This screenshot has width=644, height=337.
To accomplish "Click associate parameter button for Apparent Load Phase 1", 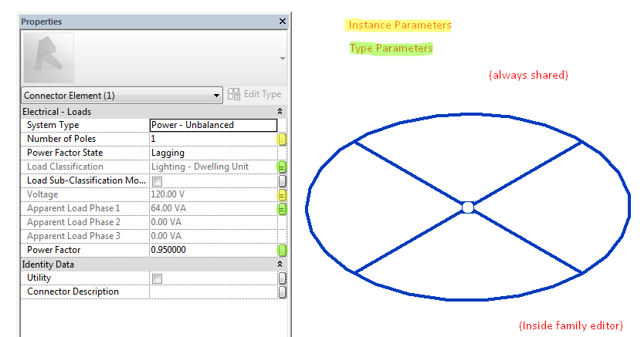I will point(282,209).
